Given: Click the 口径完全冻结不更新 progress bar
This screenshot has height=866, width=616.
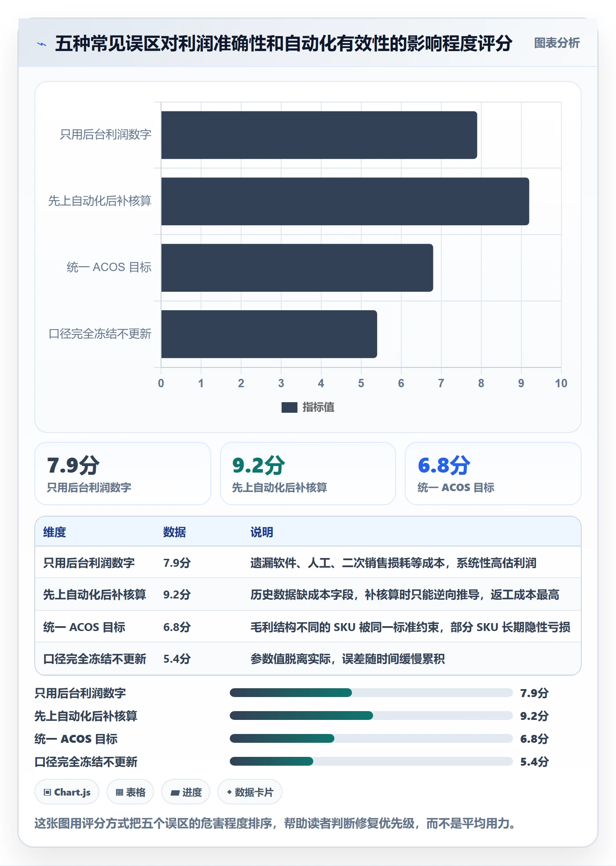Looking at the screenshot, I should pos(371,762).
